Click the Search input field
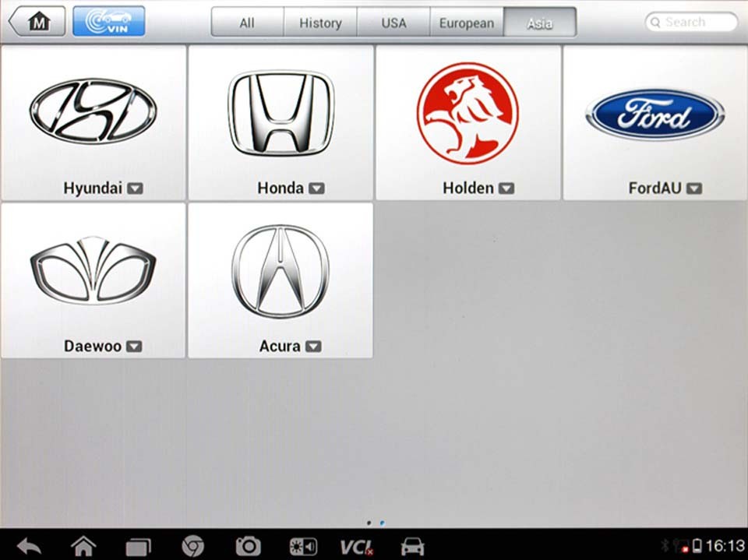The height and width of the screenshot is (560, 748). (x=692, y=23)
